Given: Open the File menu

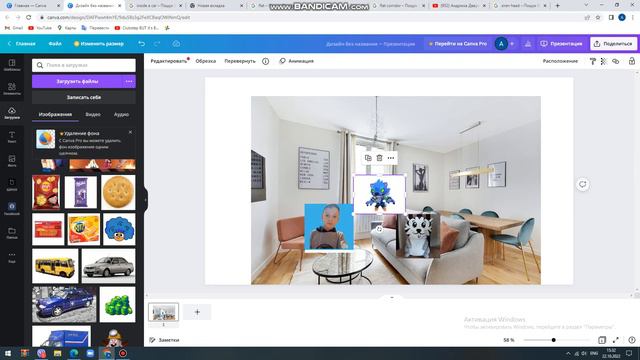Looking at the screenshot, I should click(55, 44).
